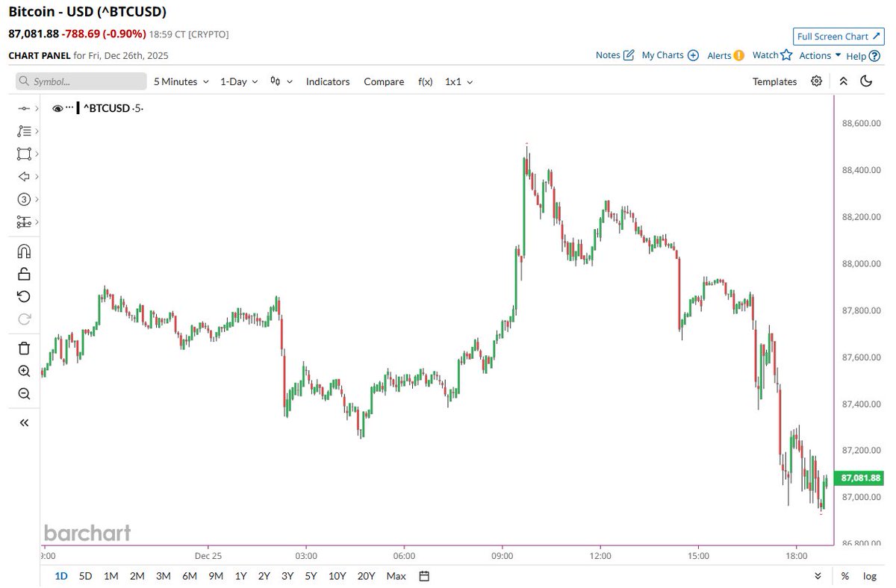Expand the Actions dropdown
896x588 pixels.
coord(820,55)
